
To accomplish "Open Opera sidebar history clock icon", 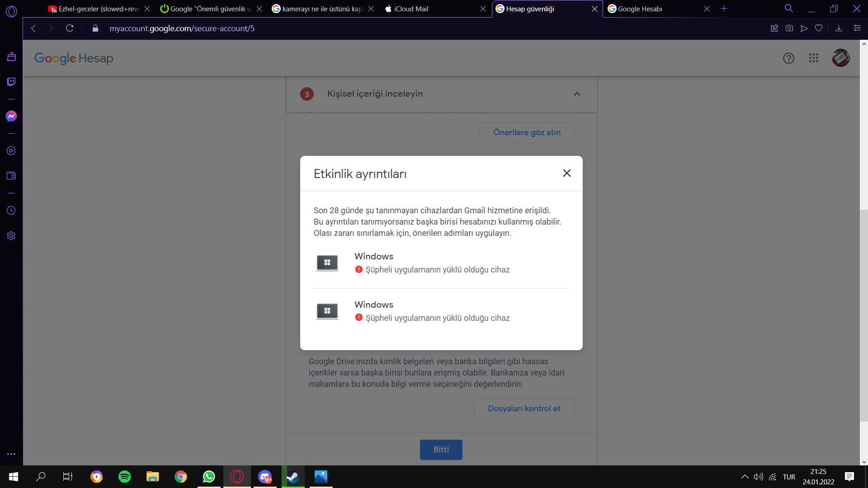I will click(x=11, y=211).
